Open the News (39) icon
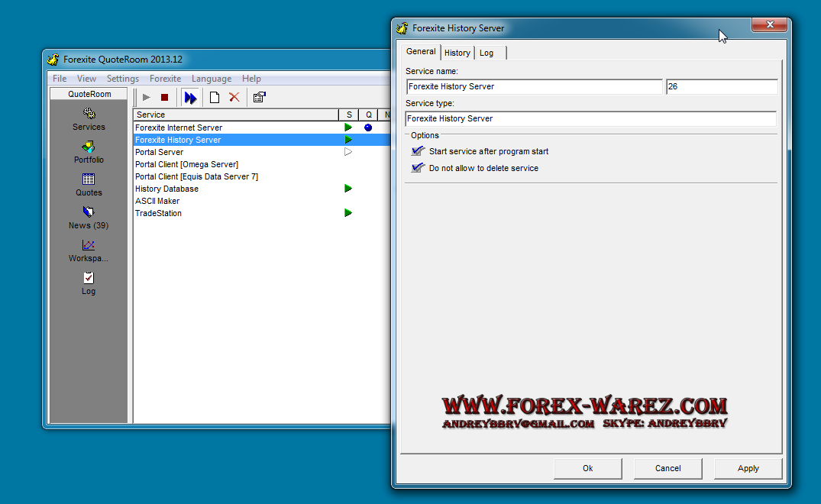 click(x=89, y=212)
